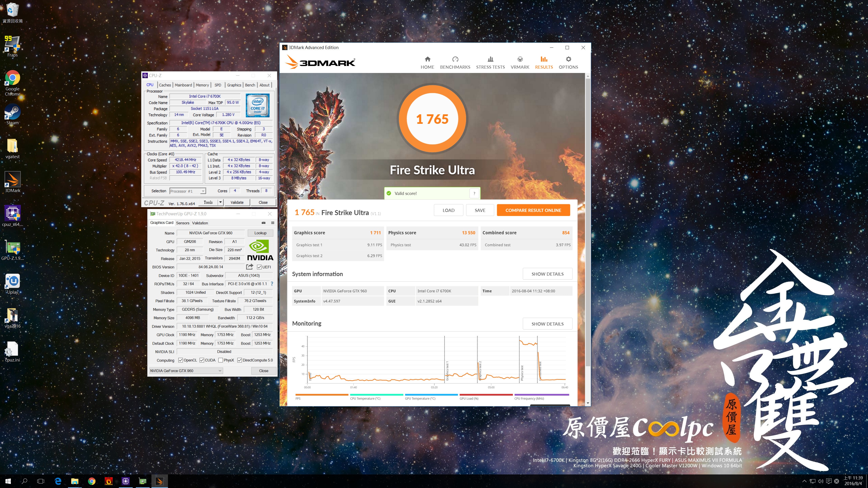This screenshot has width=868, height=488.
Task: Open Microsoft Edge from the taskbar
Action: (x=58, y=481)
